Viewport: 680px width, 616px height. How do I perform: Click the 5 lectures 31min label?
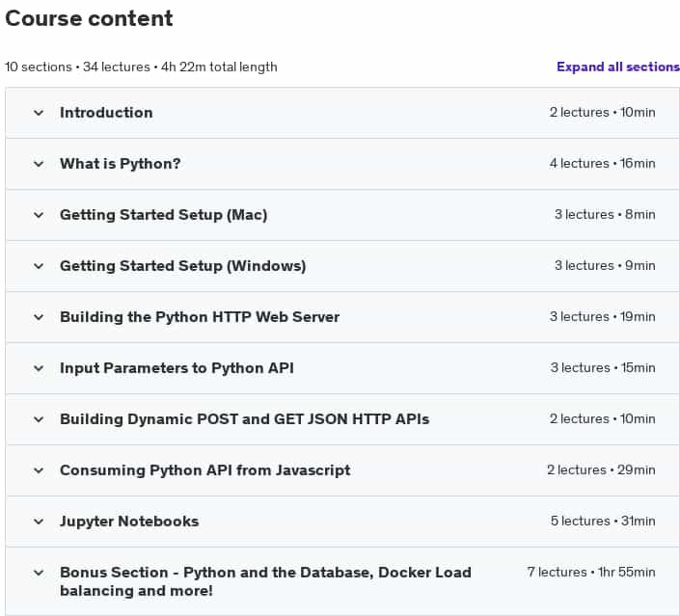click(x=603, y=521)
